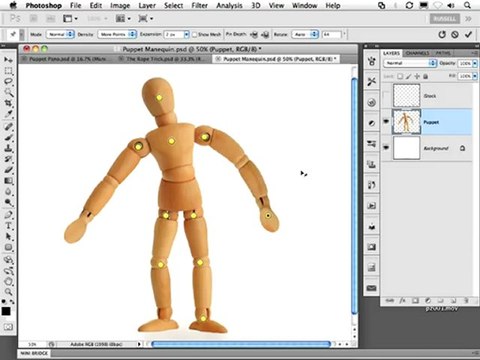Open the 3D menu
This screenshot has width=480, height=360.
click(x=256, y=6)
